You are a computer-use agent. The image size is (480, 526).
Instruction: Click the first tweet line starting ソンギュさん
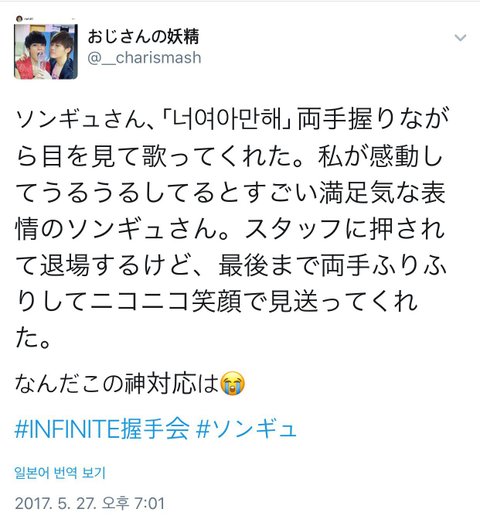232,119
